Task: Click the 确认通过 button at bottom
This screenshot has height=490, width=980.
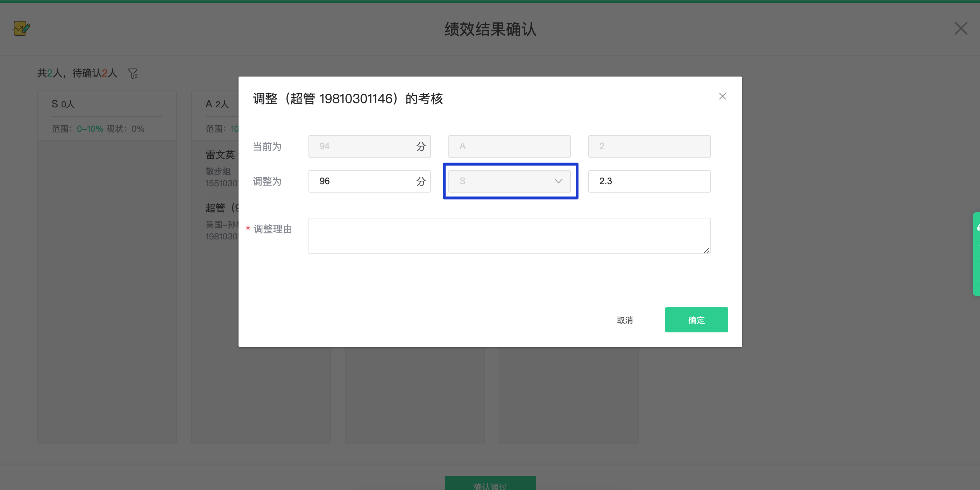Action: (x=490, y=483)
